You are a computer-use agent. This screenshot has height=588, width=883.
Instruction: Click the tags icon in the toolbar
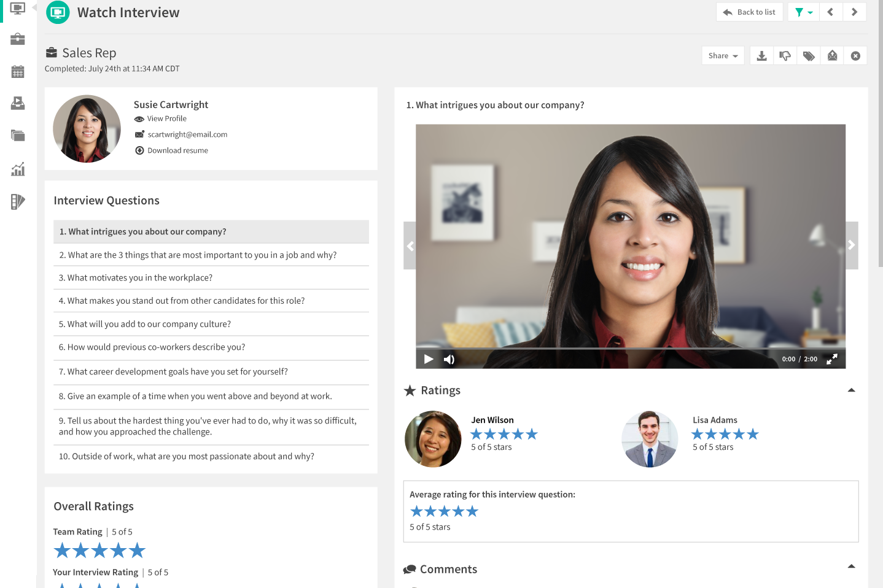point(809,56)
